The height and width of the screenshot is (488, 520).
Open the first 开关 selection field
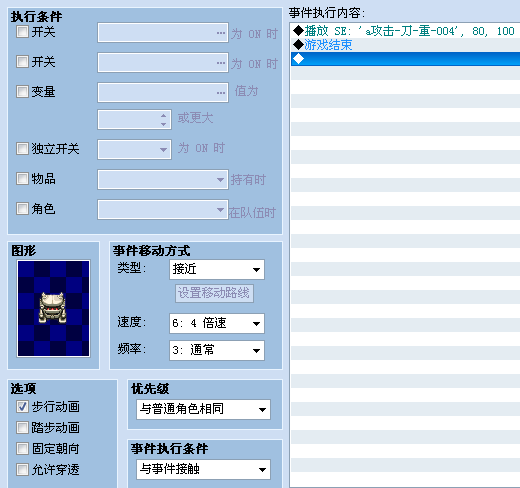tap(163, 33)
